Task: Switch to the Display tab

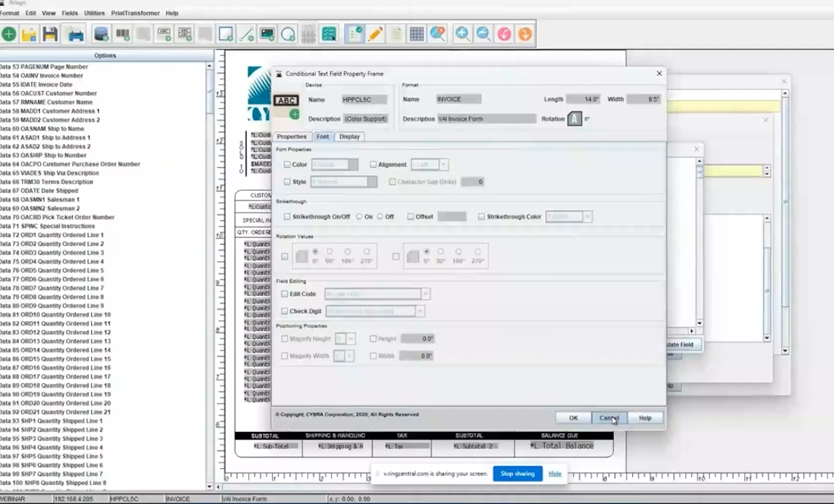Action: (349, 137)
